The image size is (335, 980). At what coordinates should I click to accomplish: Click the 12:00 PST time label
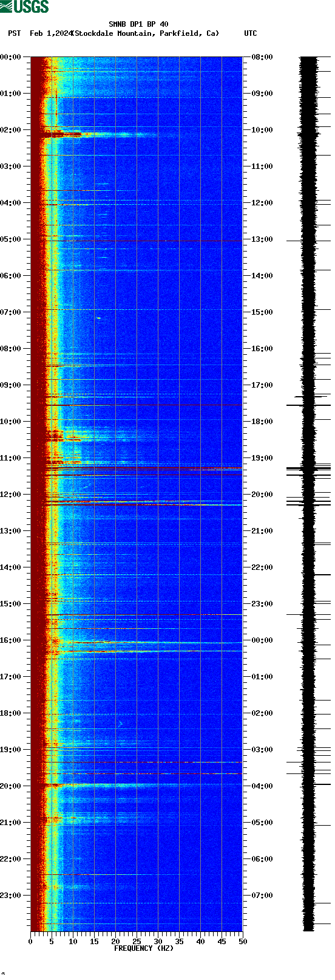pyautogui.click(x=11, y=495)
